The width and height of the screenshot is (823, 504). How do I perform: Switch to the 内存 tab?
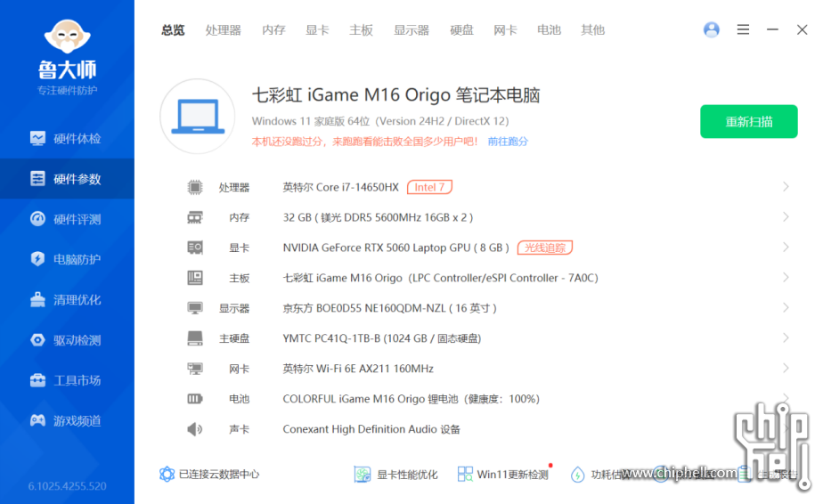(273, 30)
